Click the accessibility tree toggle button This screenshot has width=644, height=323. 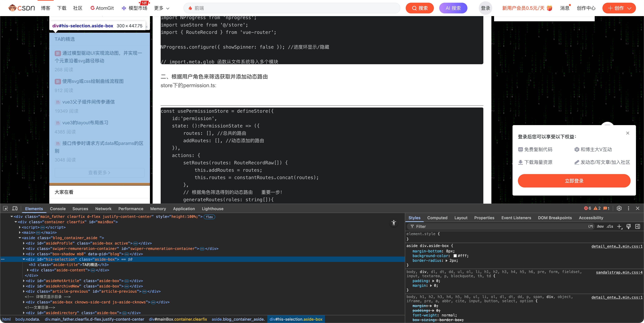pos(394,223)
